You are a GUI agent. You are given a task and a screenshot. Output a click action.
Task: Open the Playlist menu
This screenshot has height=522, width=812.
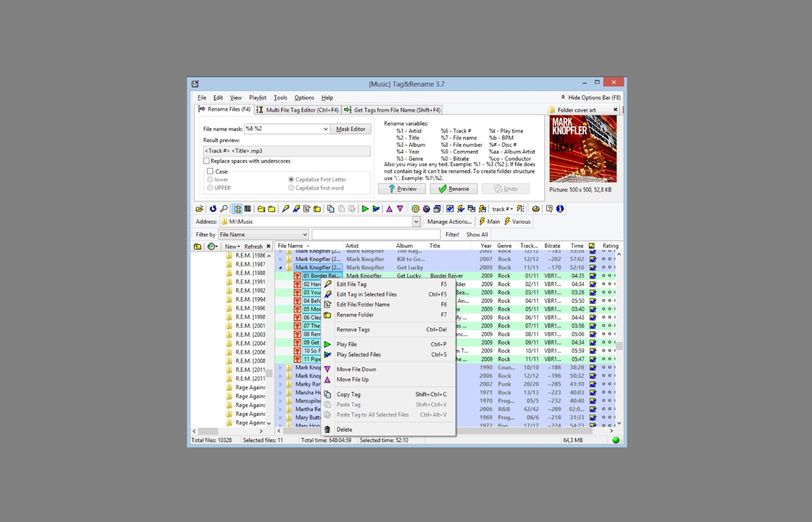point(258,98)
